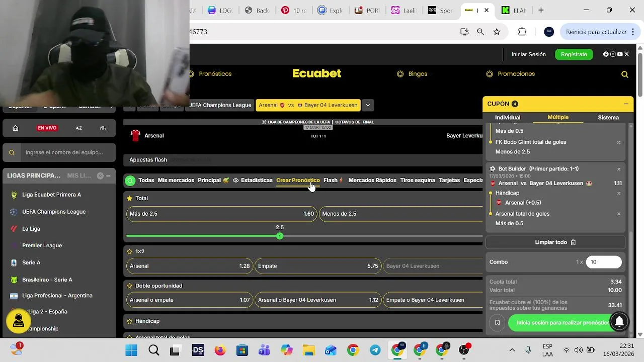Switch coupon to Sistema tab
This screenshot has height=362, width=644.
[x=608, y=117]
